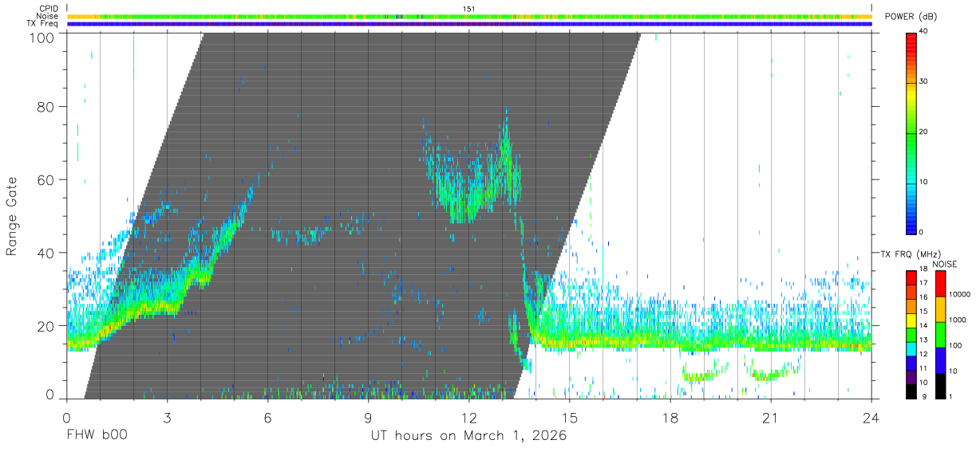Click the FHW b00 beam label

pyautogui.click(x=96, y=436)
